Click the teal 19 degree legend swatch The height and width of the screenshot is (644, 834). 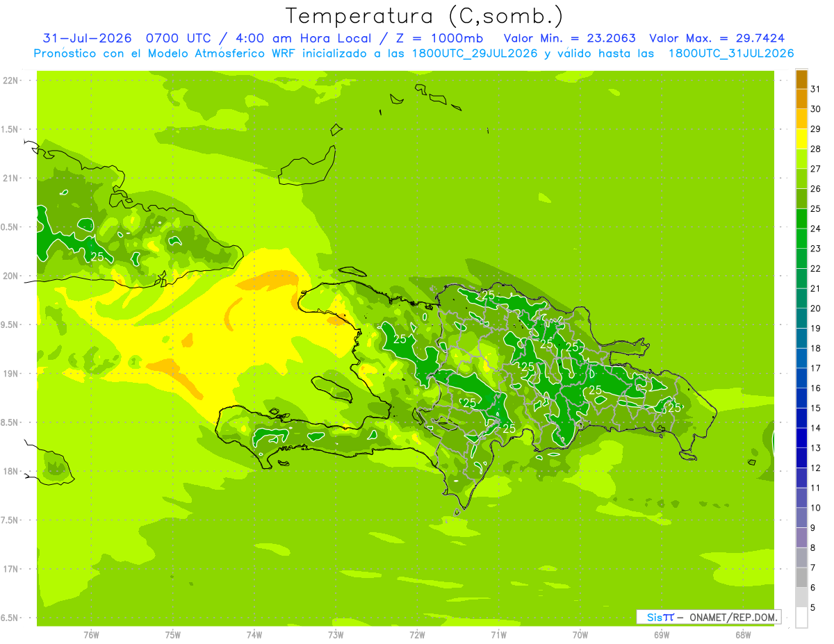pos(801,318)
